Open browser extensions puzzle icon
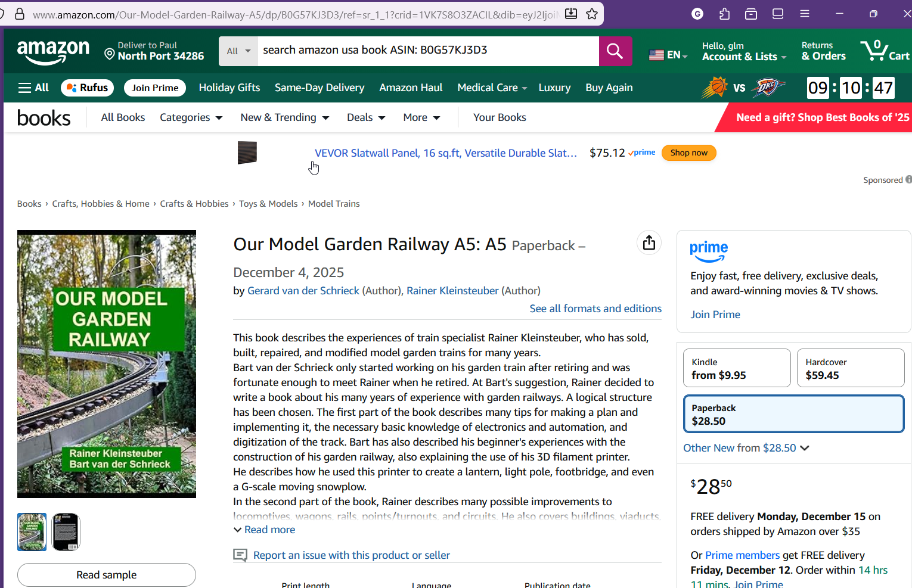Image resolution: width=912 pixels, height=588 pixels. [724, 14]
